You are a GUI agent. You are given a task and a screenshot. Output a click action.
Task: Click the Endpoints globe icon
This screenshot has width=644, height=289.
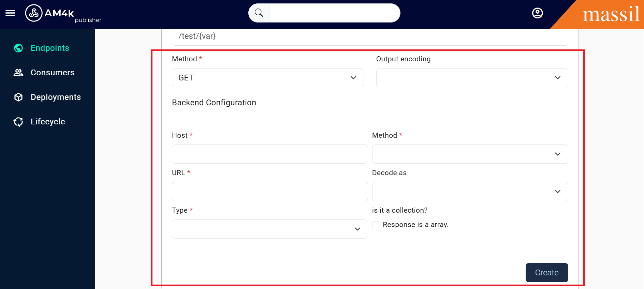(18, 48)
